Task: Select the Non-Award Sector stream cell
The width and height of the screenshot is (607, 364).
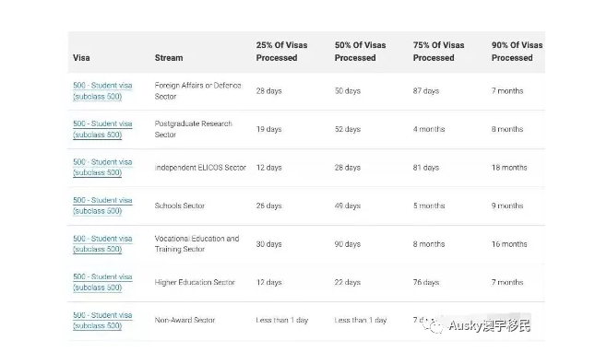Action: point(184,321)
